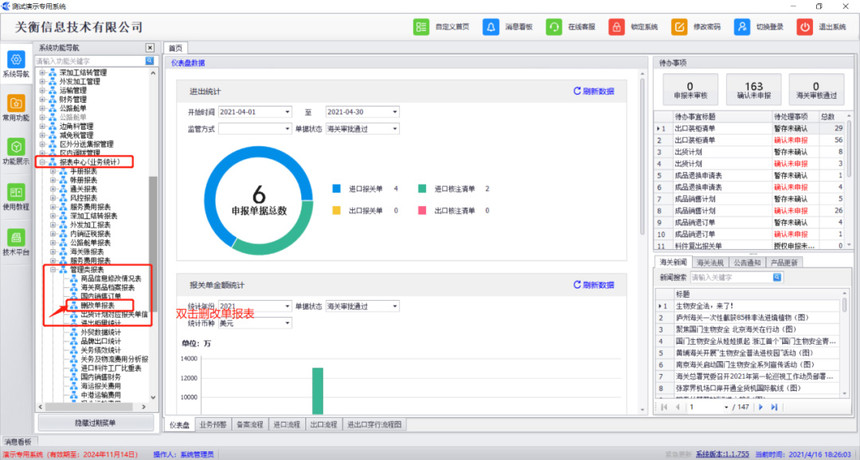Select 海关商品档案报表 tree item
The image size is (860, 460).
108,287
